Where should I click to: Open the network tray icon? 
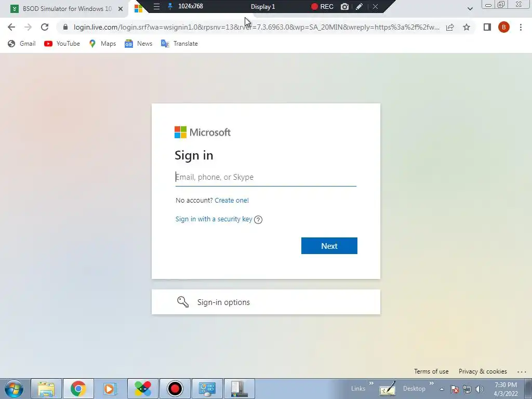467,389
